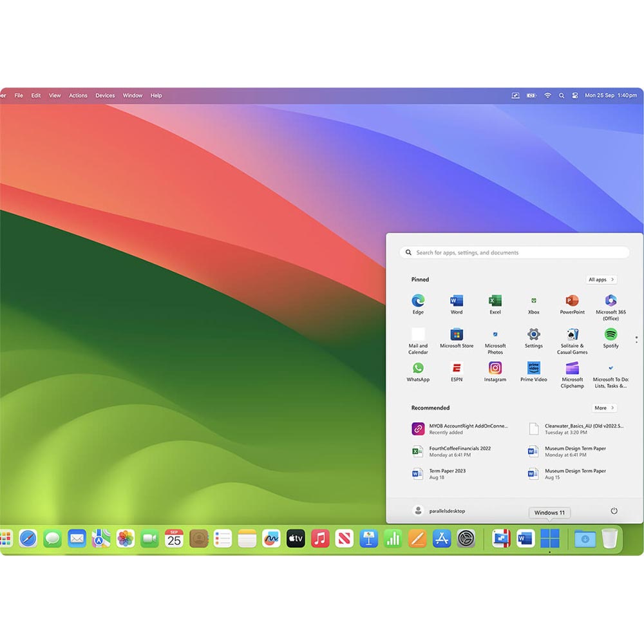Expand the All apps list
This screenshot has width=644, height=644.
[600, 279]
